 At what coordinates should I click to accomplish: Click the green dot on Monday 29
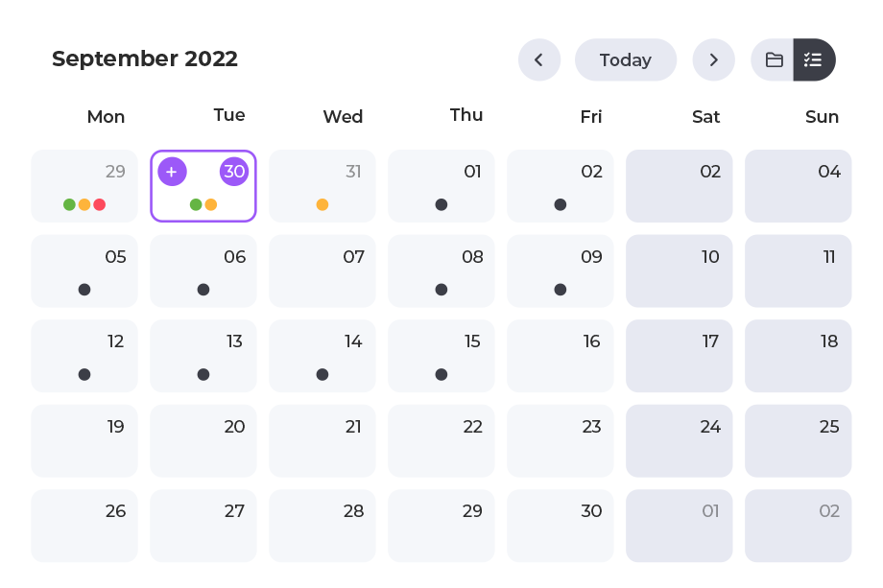pos(69,204)
